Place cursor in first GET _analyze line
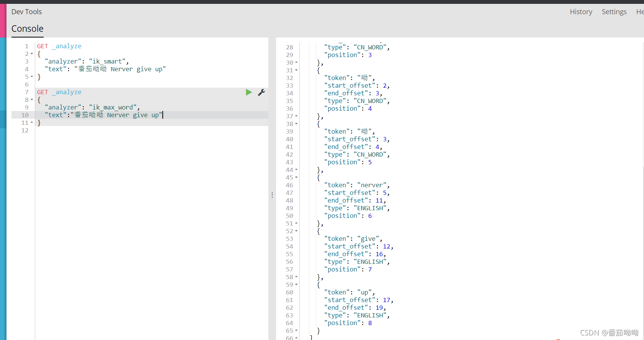644x340 pixels. 59,46
